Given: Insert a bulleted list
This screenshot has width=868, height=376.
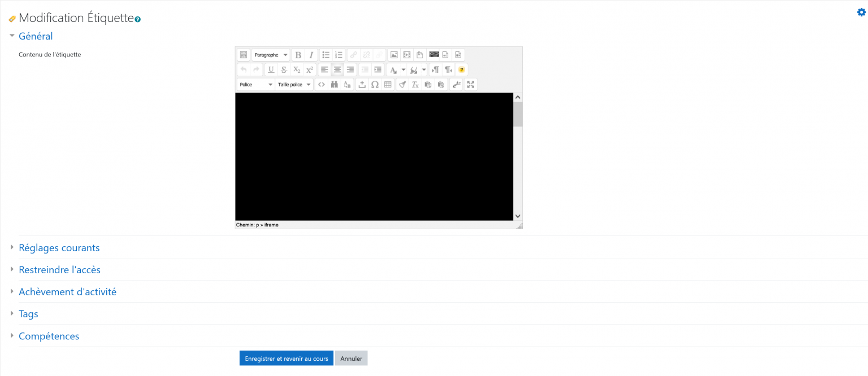Looking at the screenshot, I should coord(326,55).
